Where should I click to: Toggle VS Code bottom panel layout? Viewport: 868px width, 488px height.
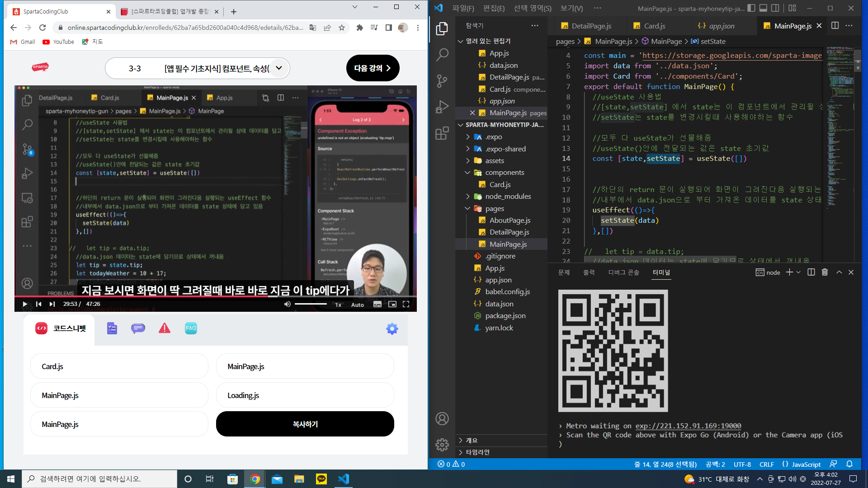(763, 8)
